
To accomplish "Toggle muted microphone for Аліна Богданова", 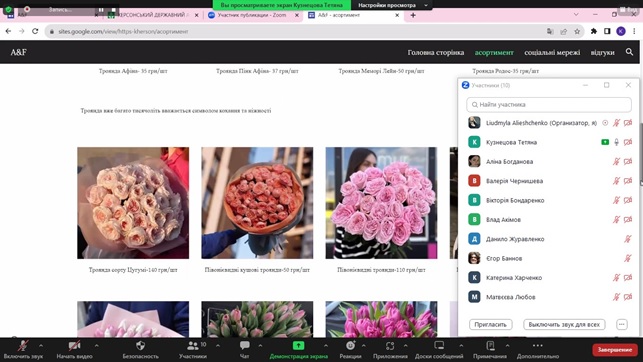I will (x=616, y=162).
